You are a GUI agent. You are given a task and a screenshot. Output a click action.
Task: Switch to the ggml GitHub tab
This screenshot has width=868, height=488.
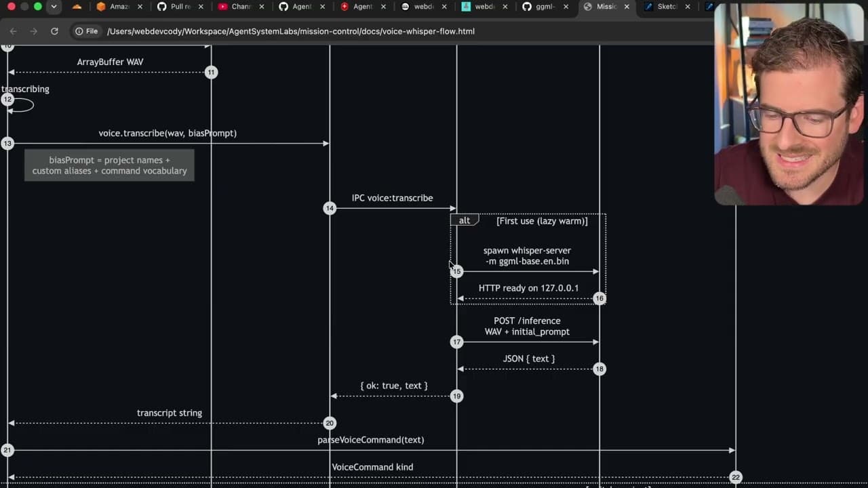[x=539, y=7]
